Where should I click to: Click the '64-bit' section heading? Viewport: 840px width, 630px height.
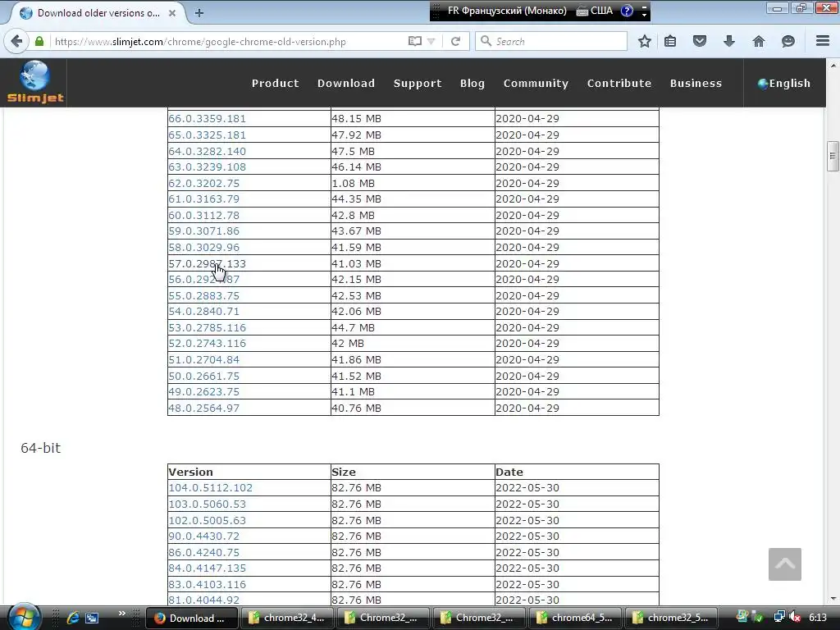tap(41, 448)
